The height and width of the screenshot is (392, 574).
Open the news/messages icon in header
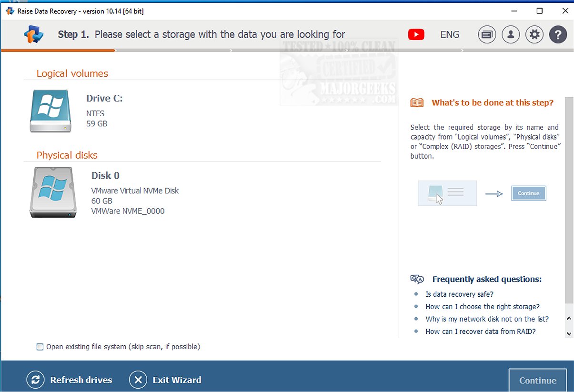coord(487,34)
